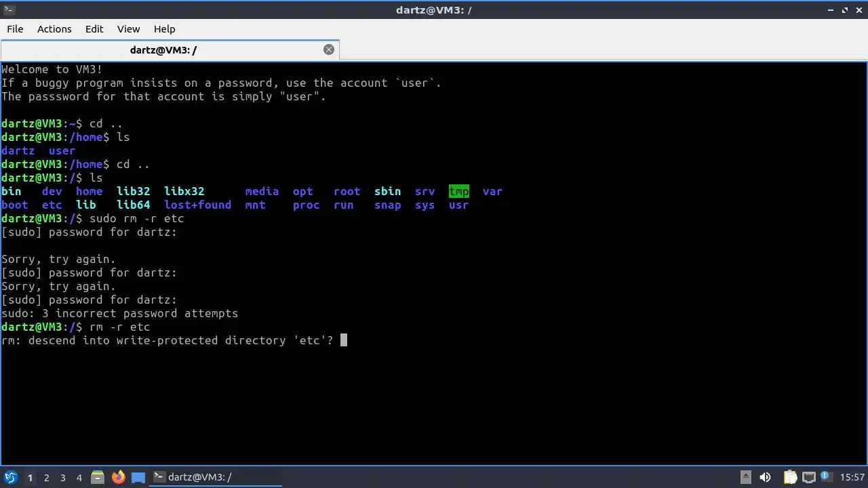Maximize the terminal window
This screenshot has height=488, width=868.
tap(845, 9)
